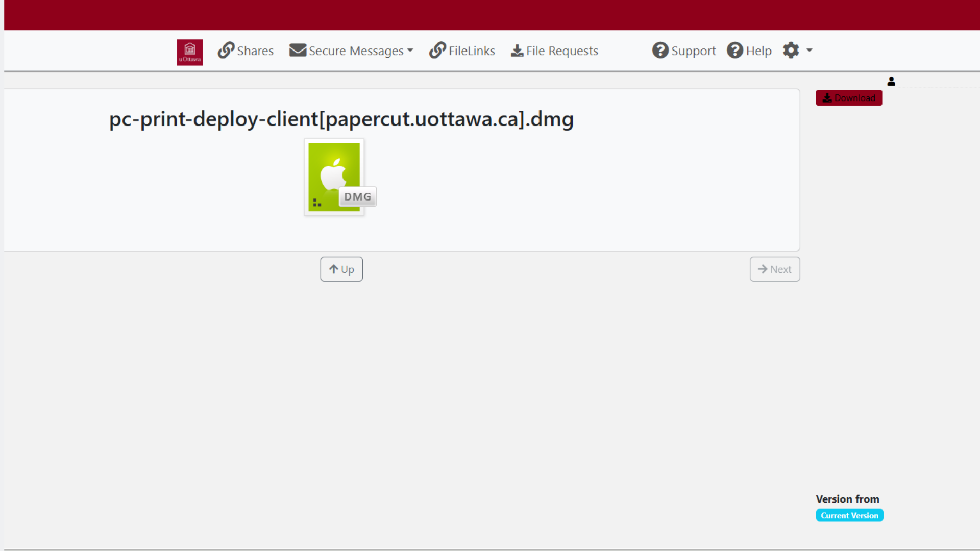980x551 pixels.
Task: Click the DMG file thumbnail
Action: tap(340, 177)
